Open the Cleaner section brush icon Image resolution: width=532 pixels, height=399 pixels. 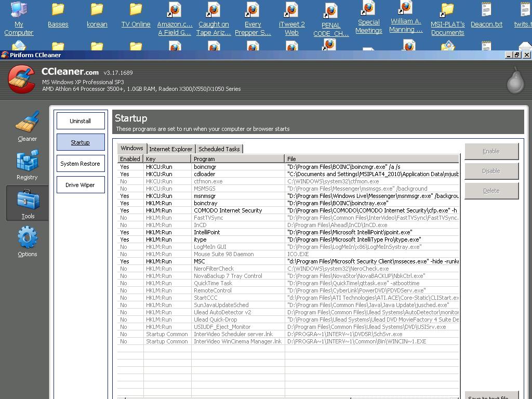[28, 122]
